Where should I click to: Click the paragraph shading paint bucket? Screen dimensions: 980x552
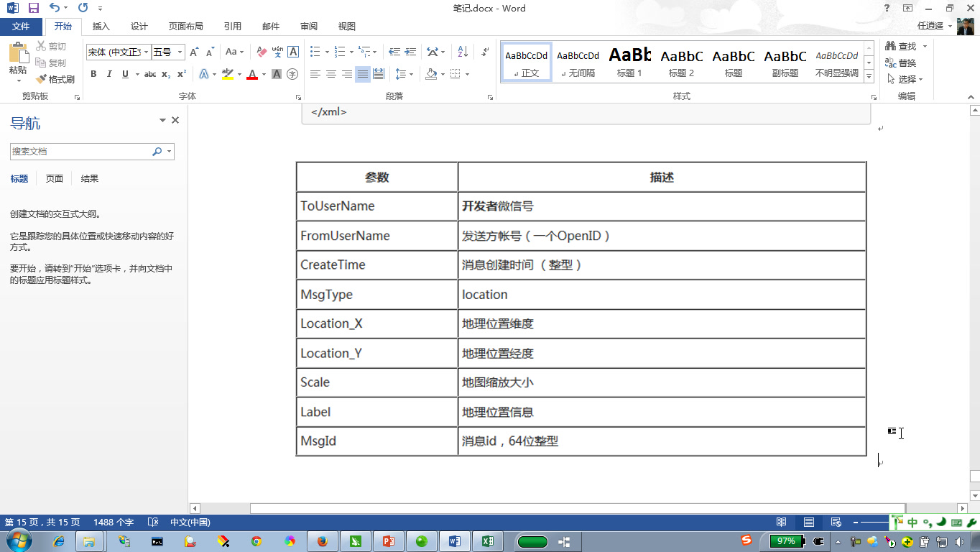(430, 74)
